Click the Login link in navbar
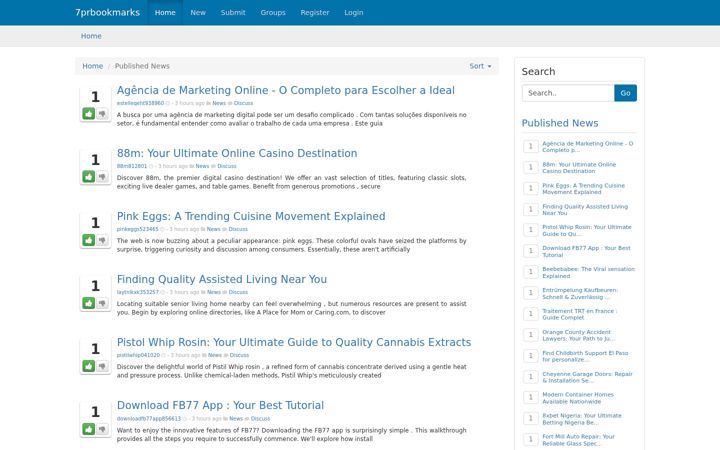This screenshot has height=450, width=720. click(354, 12)
